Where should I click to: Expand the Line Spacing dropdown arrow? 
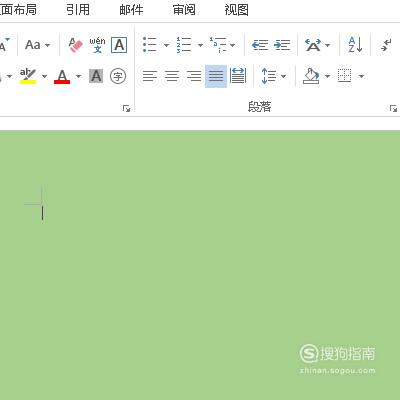(283, 76)
